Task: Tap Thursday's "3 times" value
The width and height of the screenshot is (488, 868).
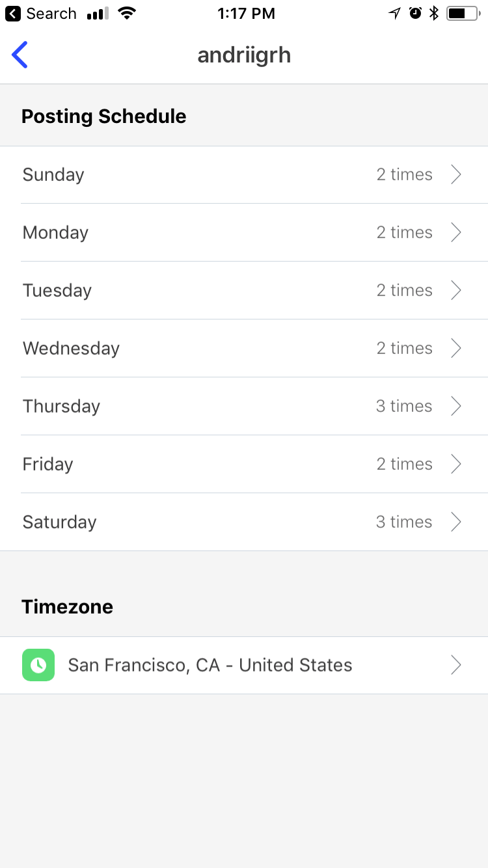Action: click(404, 406)
